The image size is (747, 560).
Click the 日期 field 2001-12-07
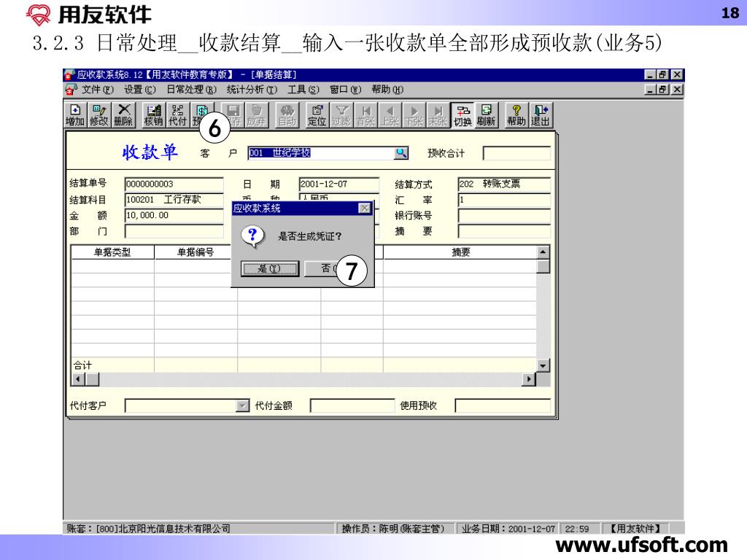338,184
